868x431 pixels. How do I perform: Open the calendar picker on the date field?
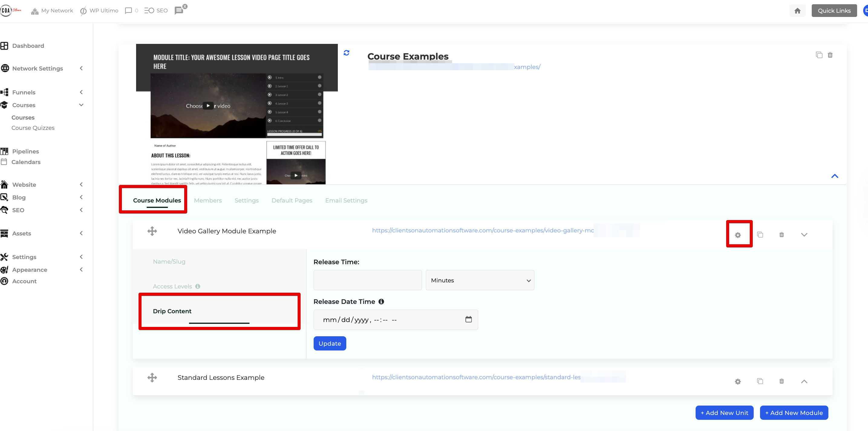click(x=468, y=319)
